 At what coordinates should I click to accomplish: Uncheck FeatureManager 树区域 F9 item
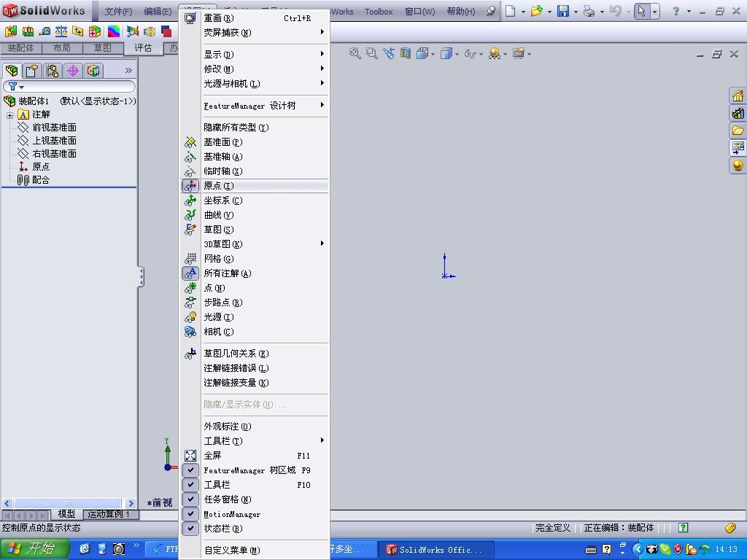coord(255,470)
